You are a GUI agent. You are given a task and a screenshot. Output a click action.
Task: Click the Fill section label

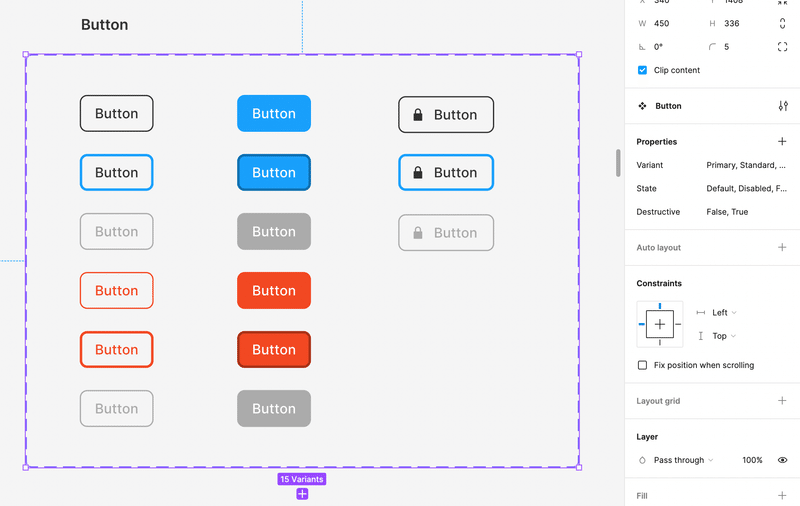coord(641,495)
